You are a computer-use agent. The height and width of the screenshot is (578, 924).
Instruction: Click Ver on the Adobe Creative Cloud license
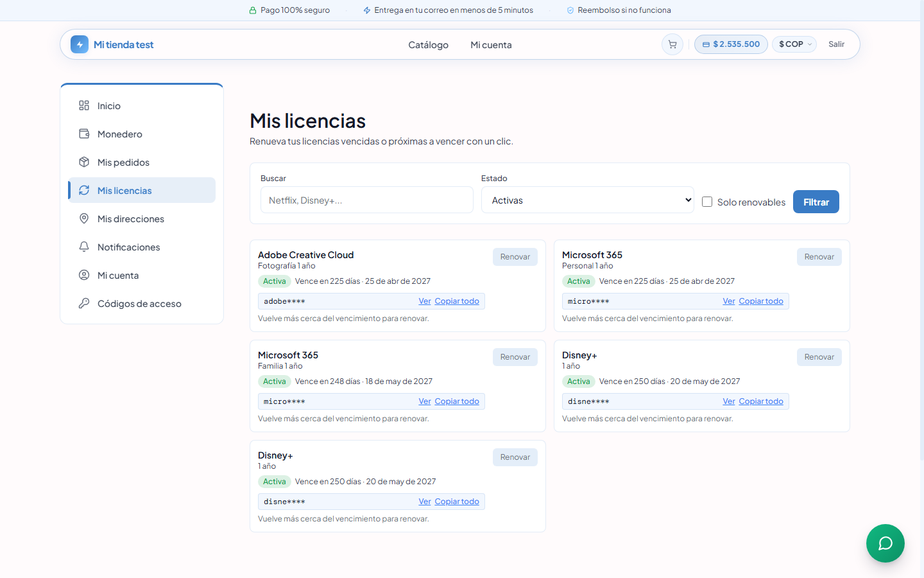click(425, 301)
